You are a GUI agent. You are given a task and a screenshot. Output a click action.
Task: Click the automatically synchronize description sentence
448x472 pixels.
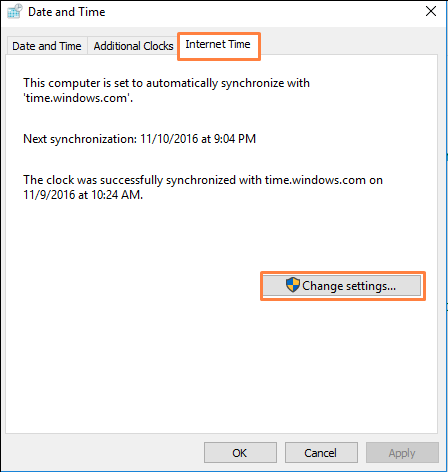[166, 90]
